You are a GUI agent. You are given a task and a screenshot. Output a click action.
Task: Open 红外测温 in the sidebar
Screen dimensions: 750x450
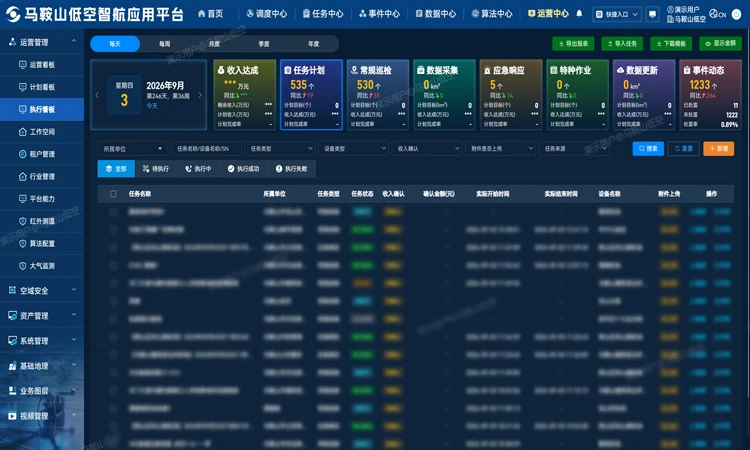tap(42, 221)
